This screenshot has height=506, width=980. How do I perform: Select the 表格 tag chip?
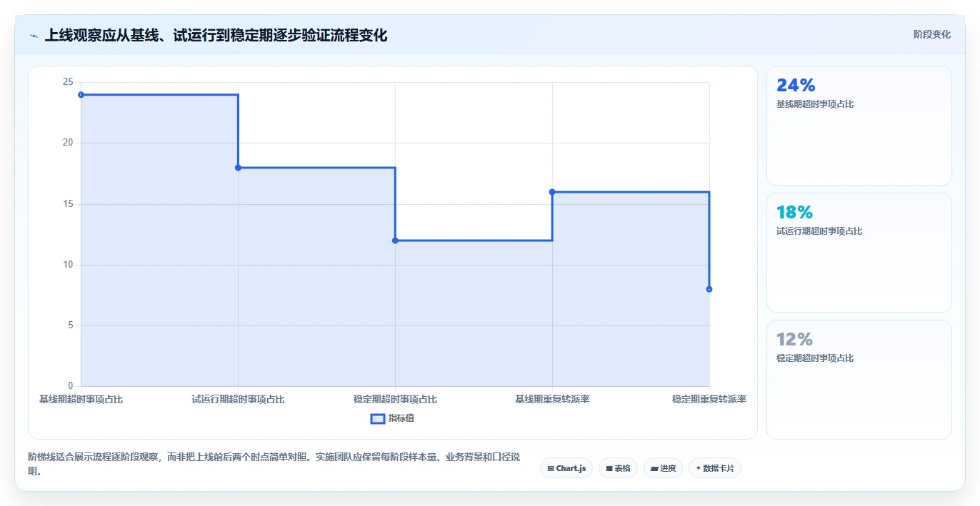pos(618,468)
